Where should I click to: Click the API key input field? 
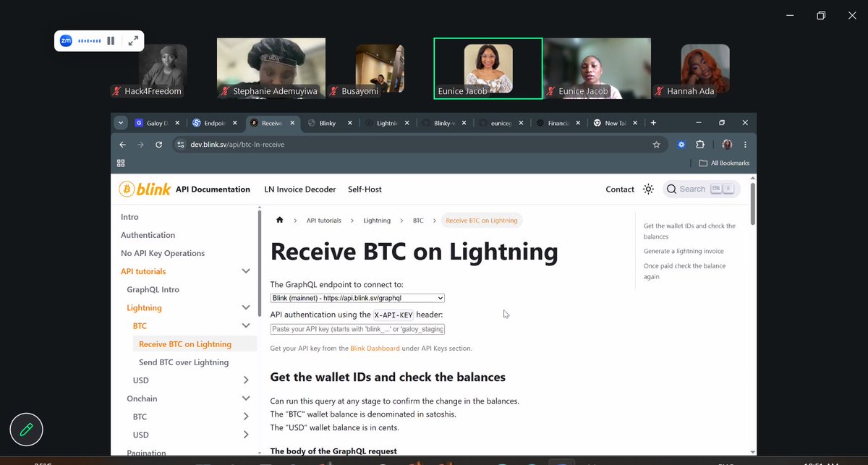(x=357, y=329)
